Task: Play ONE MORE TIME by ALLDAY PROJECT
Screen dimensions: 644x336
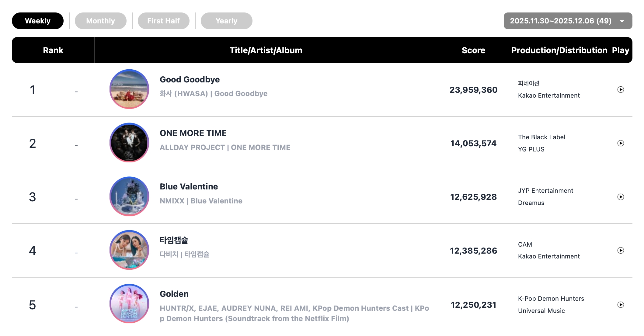Action: (621, 143)
